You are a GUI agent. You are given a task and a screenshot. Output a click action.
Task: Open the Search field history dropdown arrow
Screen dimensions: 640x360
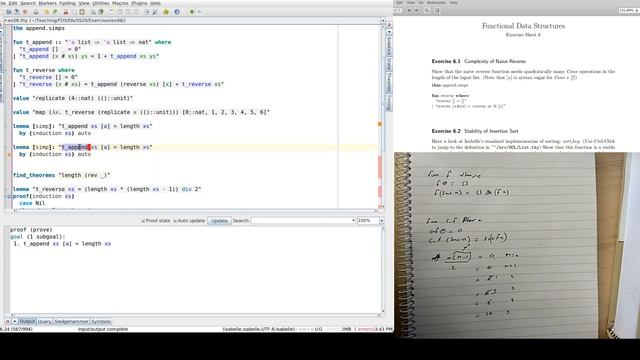point(353,220)
